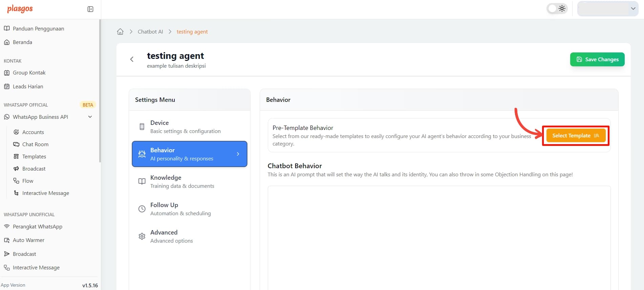Open the account dropdown at top right
The width and height of the screenshot is (644, 290).
tap(608, 8)
